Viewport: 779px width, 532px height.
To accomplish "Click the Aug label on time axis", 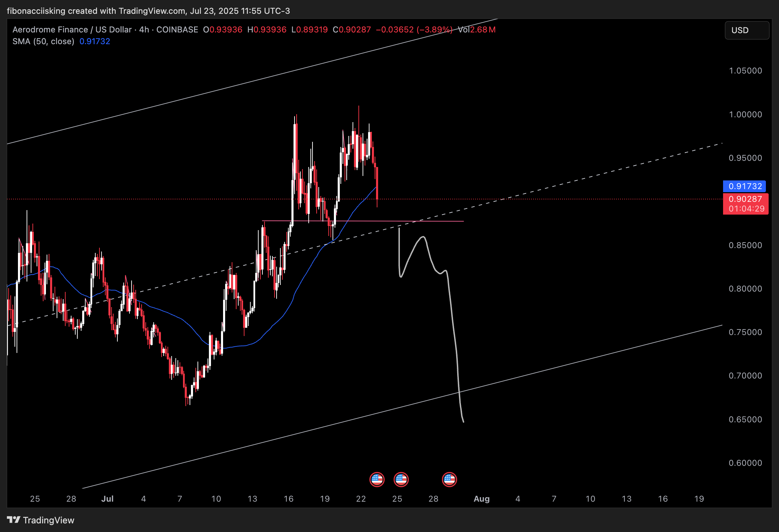I will point(482,499).
